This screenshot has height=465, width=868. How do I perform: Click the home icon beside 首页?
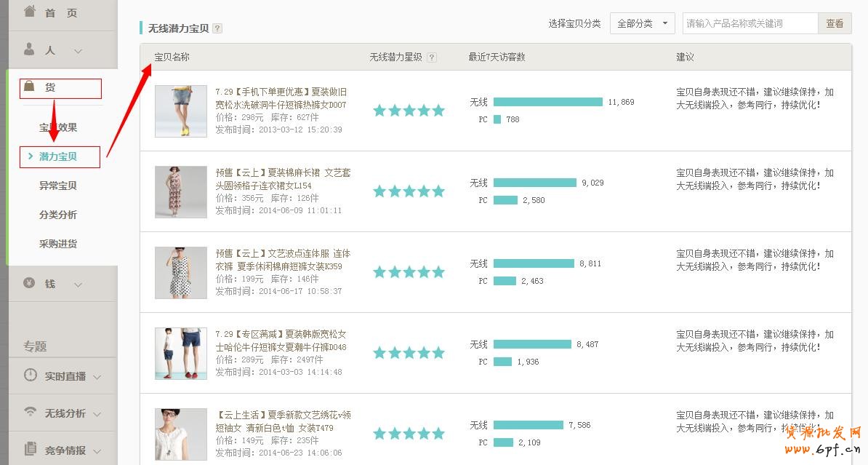coord(30,12)
